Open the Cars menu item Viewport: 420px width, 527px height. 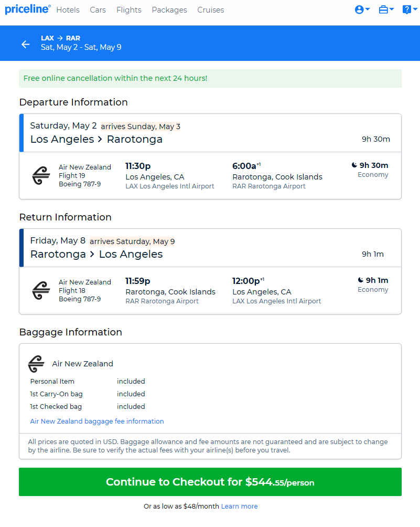pyautogui.click(x=98, y=10)
